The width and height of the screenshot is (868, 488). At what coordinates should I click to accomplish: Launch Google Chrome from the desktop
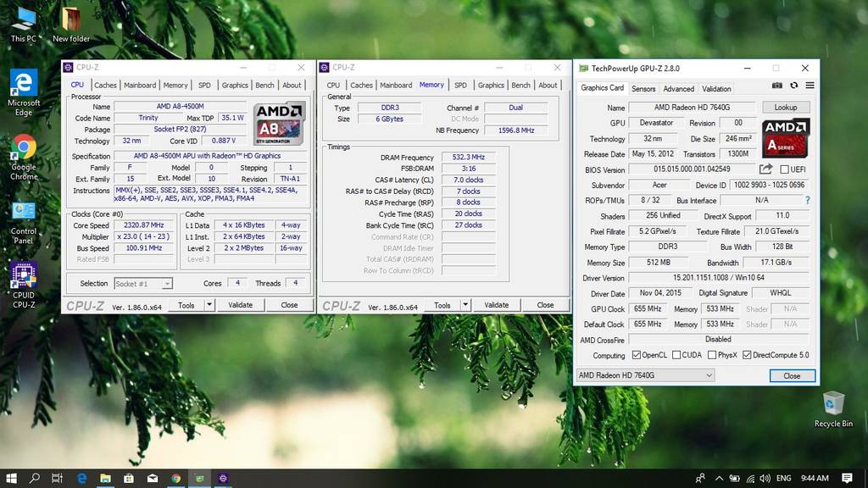(24, 157)
